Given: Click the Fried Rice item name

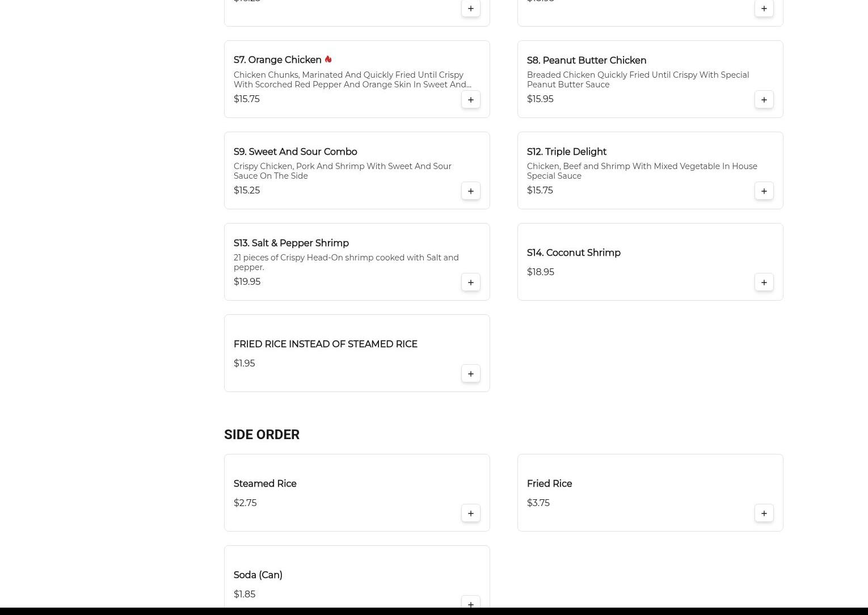Looking at the screenshot, I should [550, 484].
